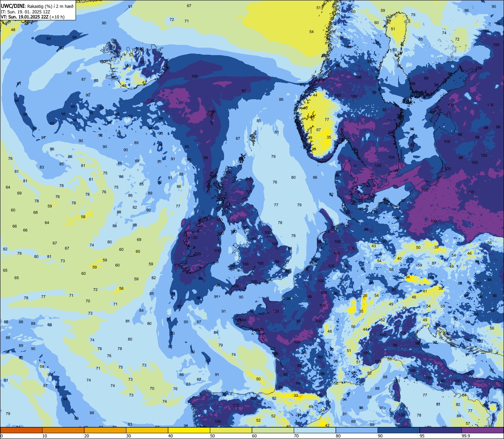Viewport: 504px width, 439px height.
Task: Click the 99.9 legend tick label
Action: point(465,436)
